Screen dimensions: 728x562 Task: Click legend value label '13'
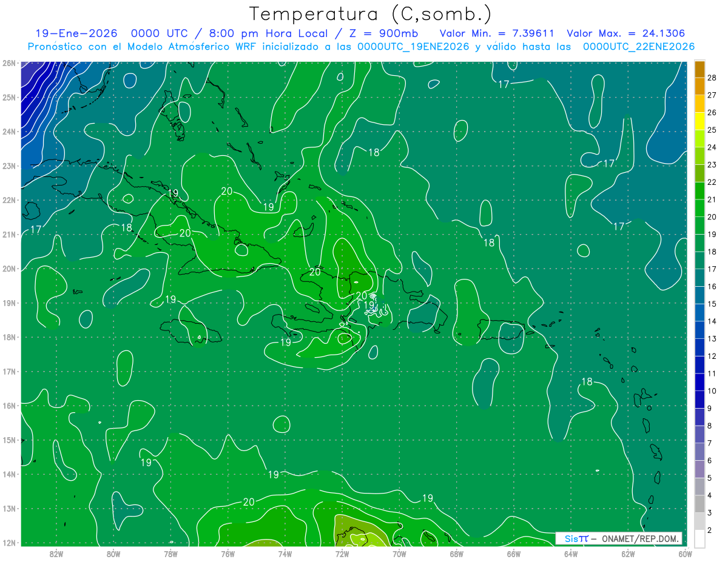tap(712, 338)
